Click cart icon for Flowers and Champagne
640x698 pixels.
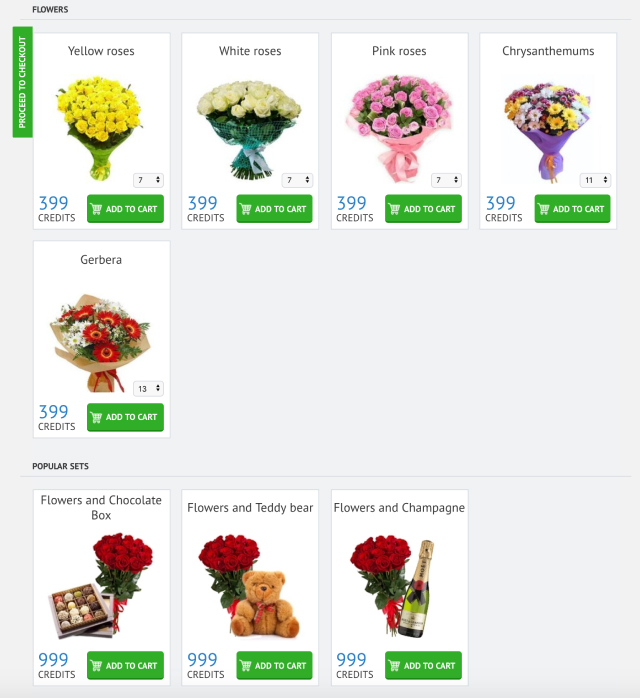(394, 666)
